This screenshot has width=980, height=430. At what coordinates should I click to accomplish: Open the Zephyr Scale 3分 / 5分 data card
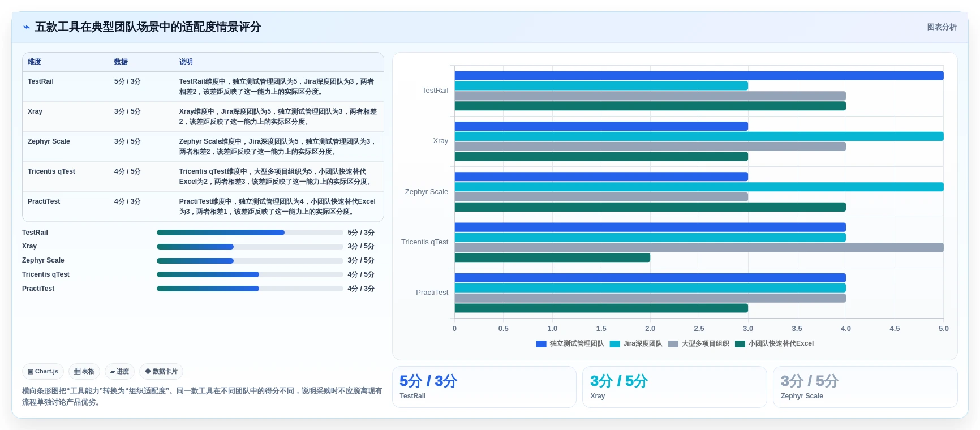point(865,387)
